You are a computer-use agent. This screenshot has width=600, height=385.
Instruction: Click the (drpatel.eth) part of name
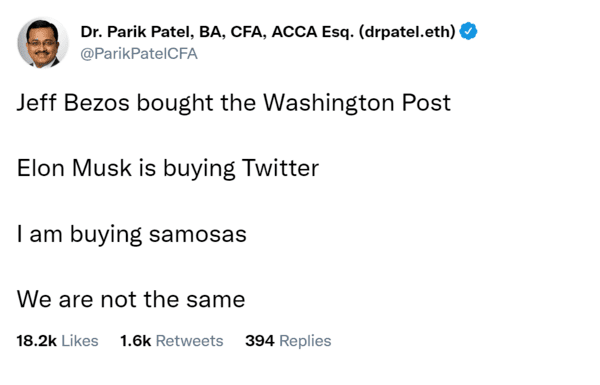407,32
